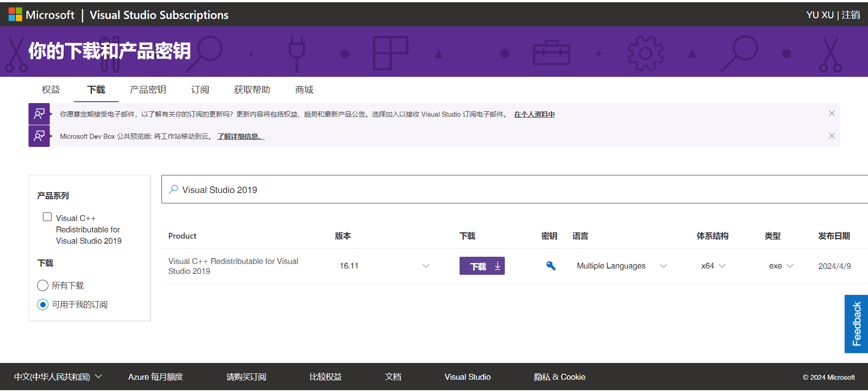Open the 了解详细信息 link
Viewport: 868px width, 391px height.
pos(241,137)
